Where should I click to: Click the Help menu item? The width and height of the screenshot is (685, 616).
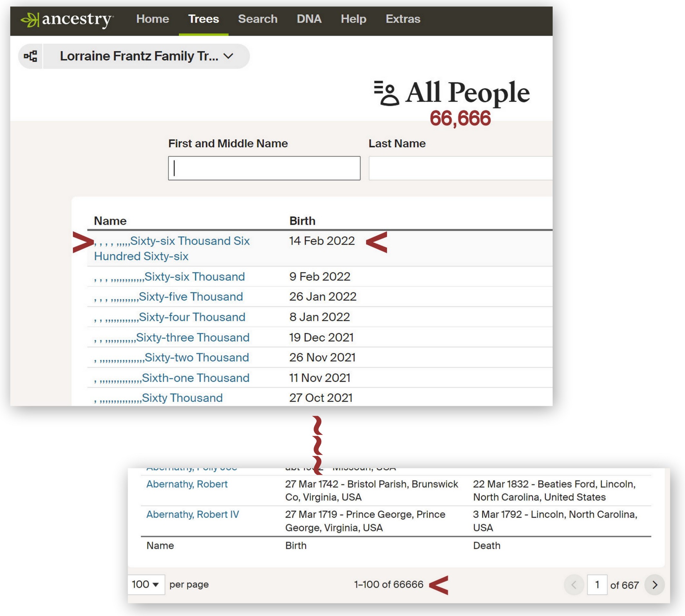pos(353,19)
